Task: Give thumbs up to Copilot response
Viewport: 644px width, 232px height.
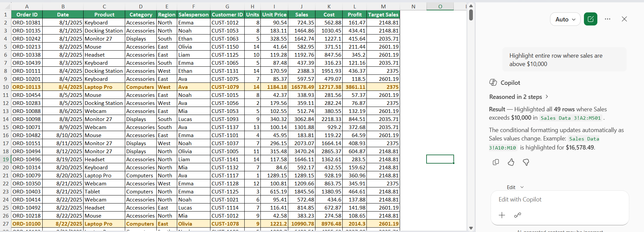Action: [x=511, y=162]
